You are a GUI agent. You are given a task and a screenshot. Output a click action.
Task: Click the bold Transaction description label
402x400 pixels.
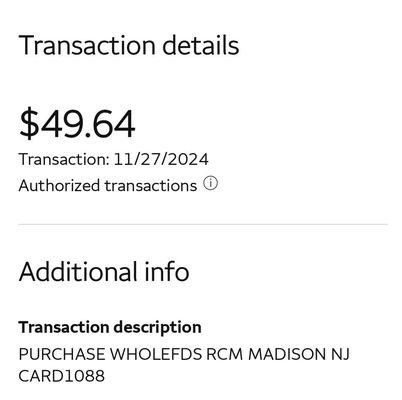pyautogui.click(x=110, y=327)
